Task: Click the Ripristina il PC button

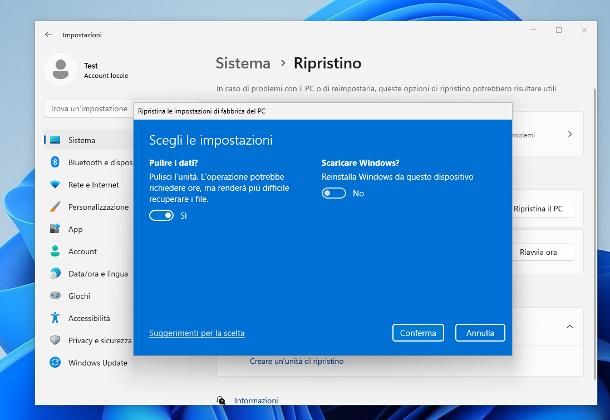Action: [x=538, y=209]
